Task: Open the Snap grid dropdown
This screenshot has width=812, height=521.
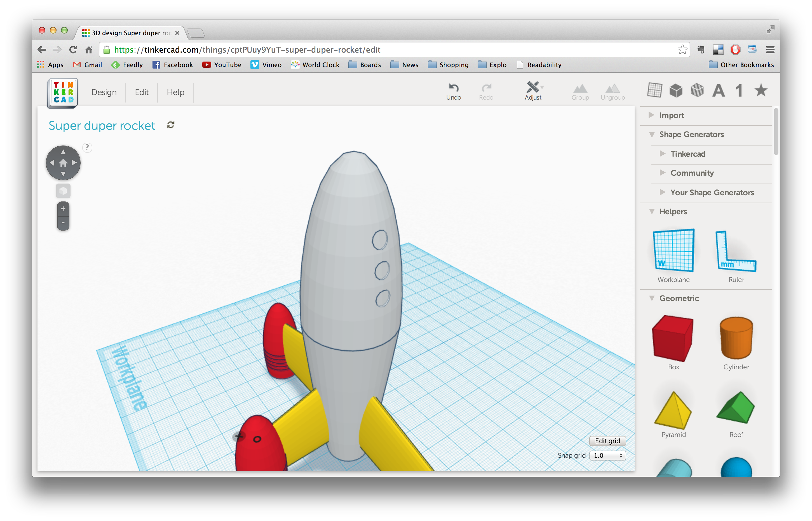Action: click(607, 455)
